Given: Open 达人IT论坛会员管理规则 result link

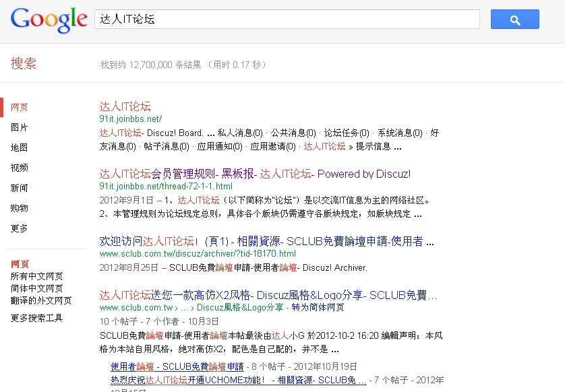Looking at the screenshot, I should click(255, 174).
